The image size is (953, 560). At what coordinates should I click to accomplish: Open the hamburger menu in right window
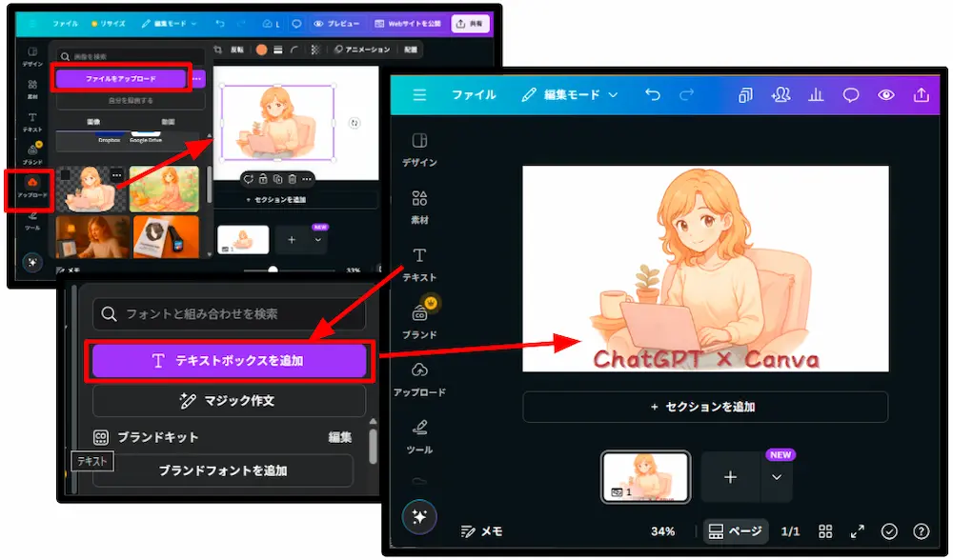[419, 95]
